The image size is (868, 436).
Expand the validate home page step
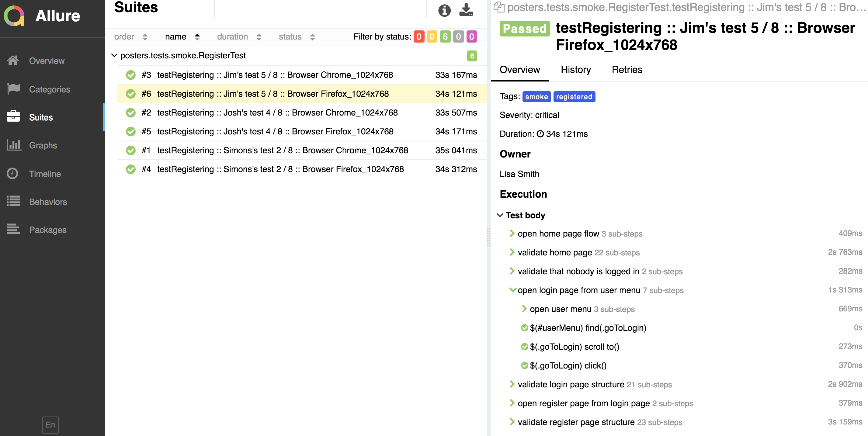pyautogui.click(x=512, y=252)
